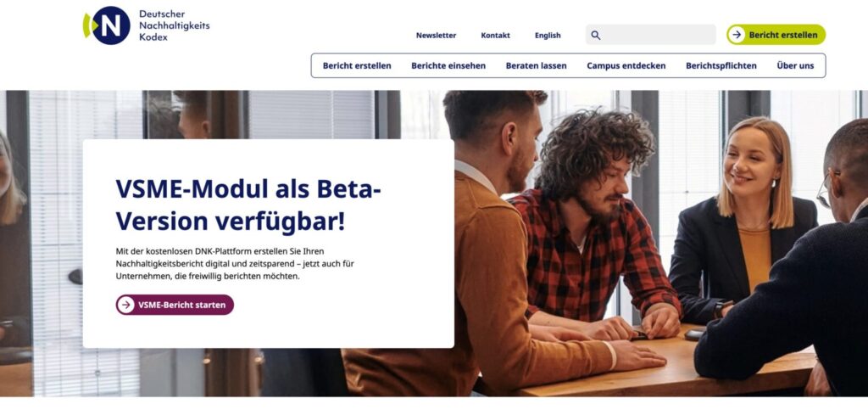Go to the Kontakt page

pos(495,35)
